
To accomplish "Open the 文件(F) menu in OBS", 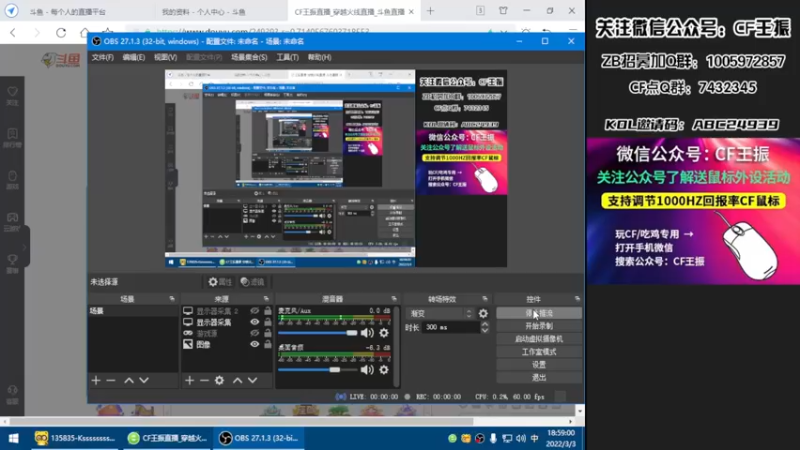I will (x=103, y=57).
